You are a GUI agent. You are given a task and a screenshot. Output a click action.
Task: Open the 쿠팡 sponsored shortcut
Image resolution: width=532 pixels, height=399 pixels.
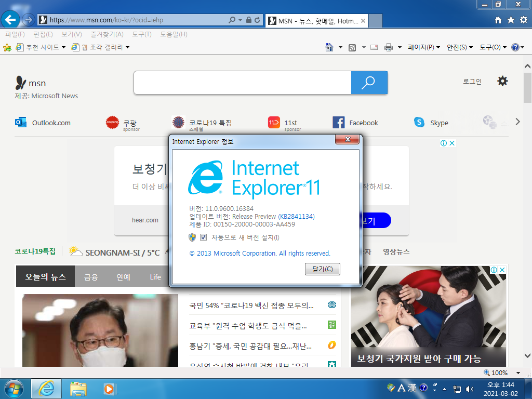tap(123, 124)
